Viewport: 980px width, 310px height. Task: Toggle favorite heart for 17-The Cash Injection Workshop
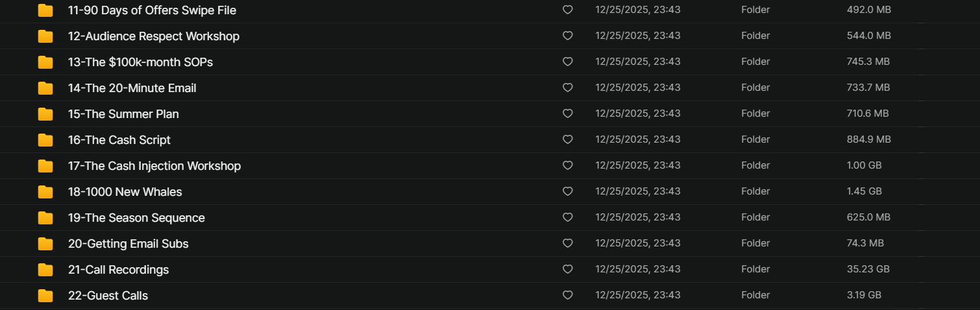point(567,165)
